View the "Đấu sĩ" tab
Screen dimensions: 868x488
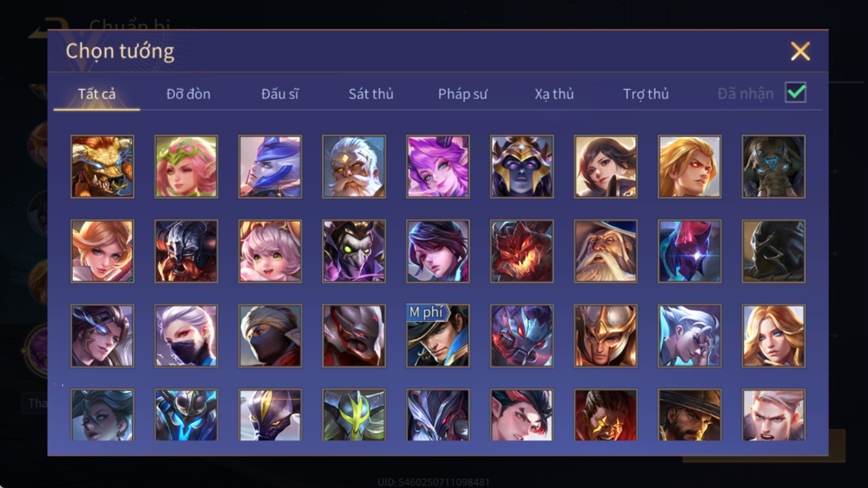(280, 94)
